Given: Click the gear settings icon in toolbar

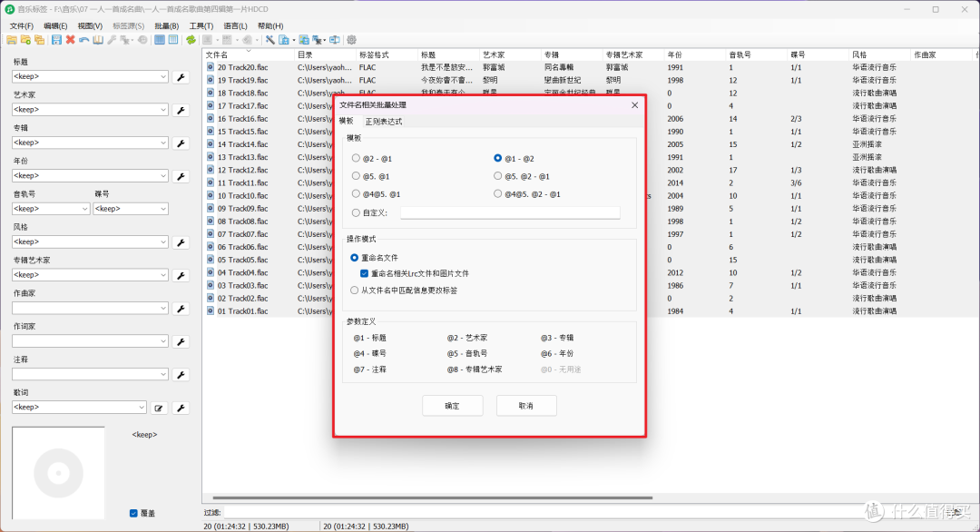Looking at the screenshot, I should point(351,40).
